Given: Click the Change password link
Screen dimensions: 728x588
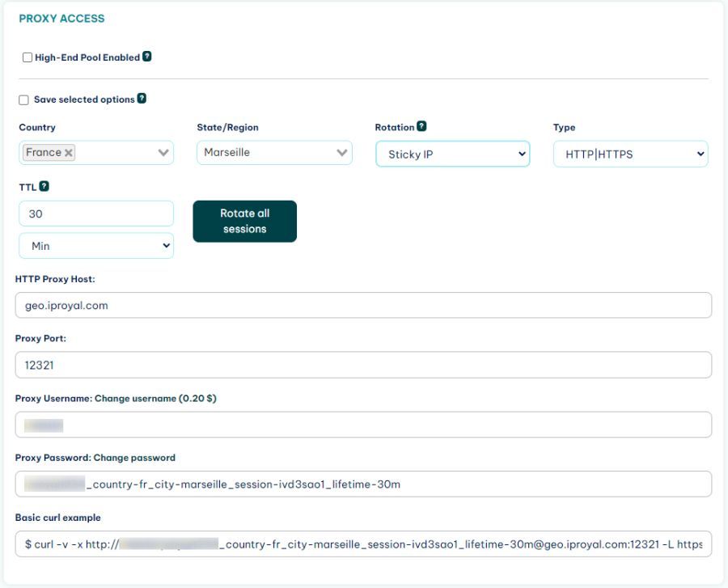Looking at the screenshot, I should click(x=134, y=458).
